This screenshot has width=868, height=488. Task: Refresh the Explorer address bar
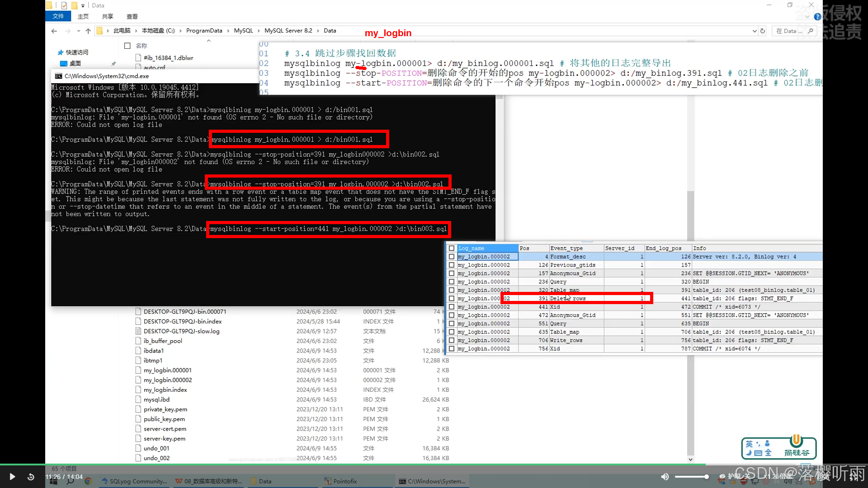[x=763, y=31]
